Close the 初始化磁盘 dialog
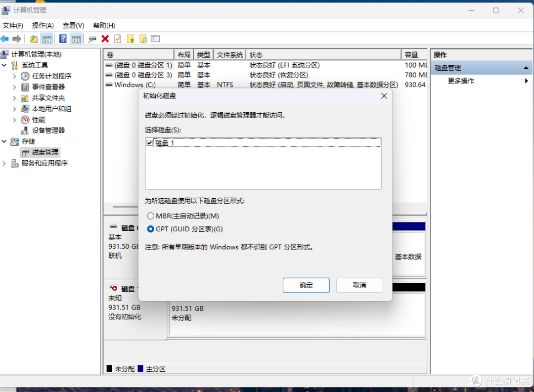Image resolution: width=534 pixels, height=392 pixels. 384,96
